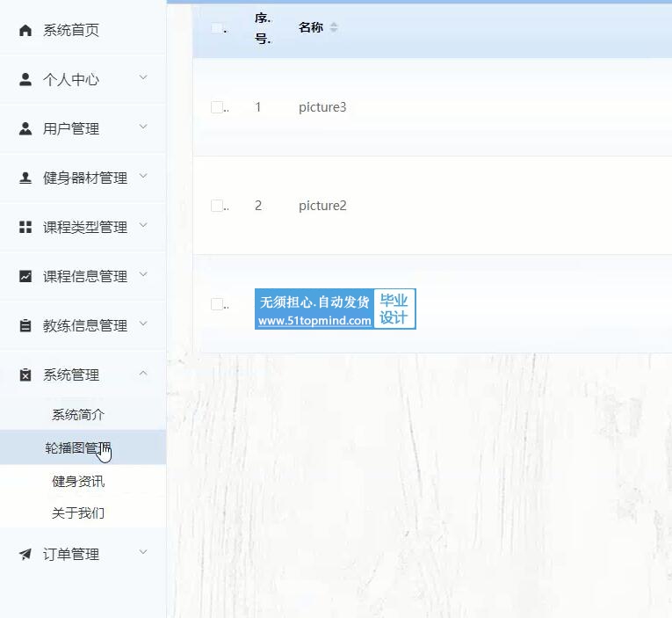Click the person icon beside 个人中心
The image size is (672, 618).
(25, 79)
